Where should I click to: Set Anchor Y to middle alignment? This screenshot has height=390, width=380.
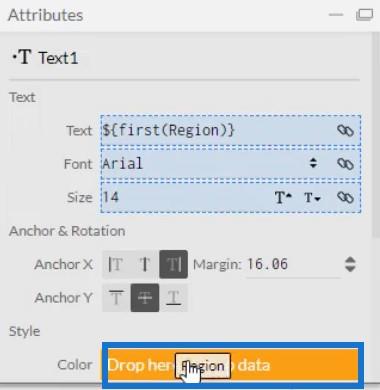coord(145,298)
